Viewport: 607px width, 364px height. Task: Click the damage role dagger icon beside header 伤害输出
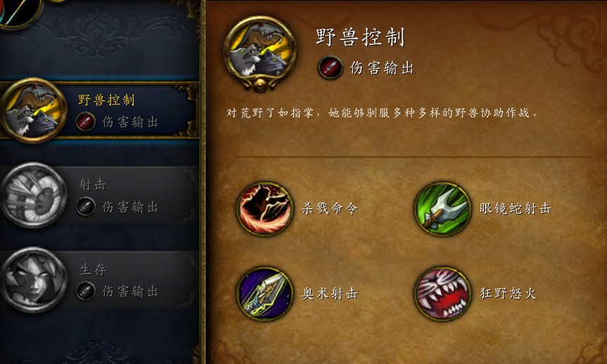330,67
